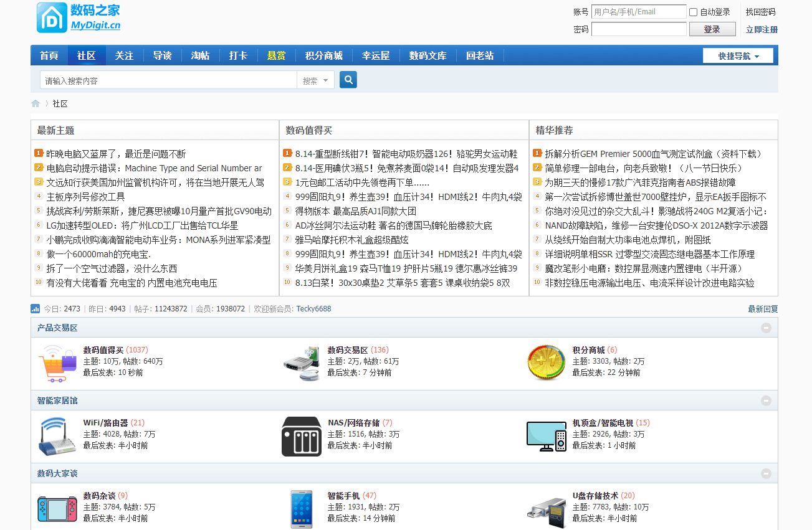
Task: Open thread 昨晚电脑又蓝屏了，最近是问题不断
Action: tap(116, 154)
